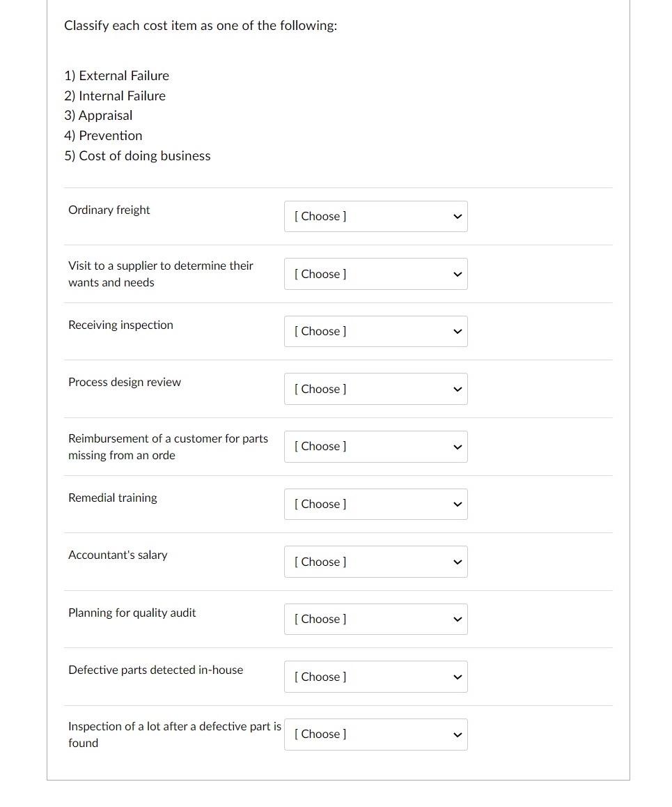Select the External Failure list item
The width and height of the screenshot is (672, 807).
pyautogui.click(x=116, y=75)
